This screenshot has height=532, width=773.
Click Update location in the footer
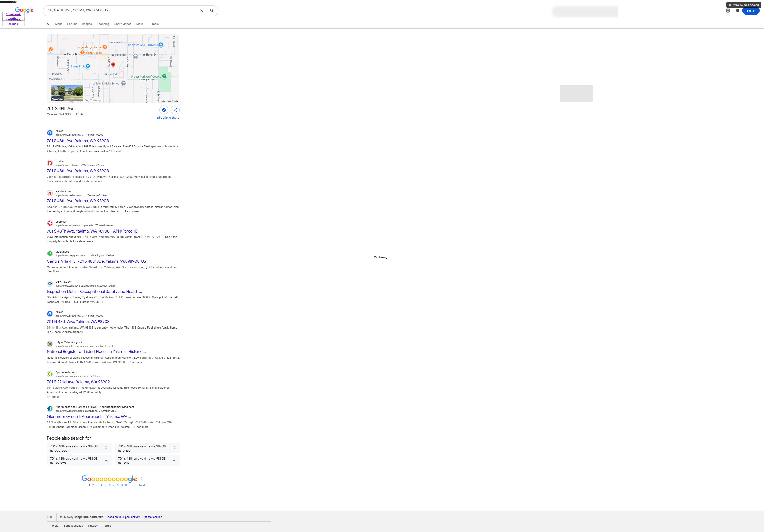click(x=152, y=517)
